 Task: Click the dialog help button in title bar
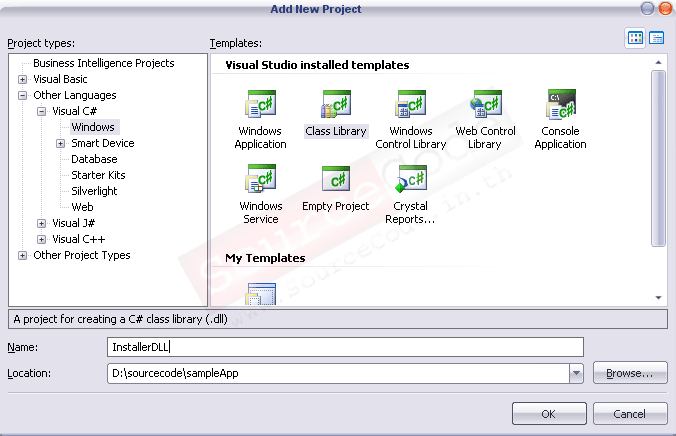point(647,8)
